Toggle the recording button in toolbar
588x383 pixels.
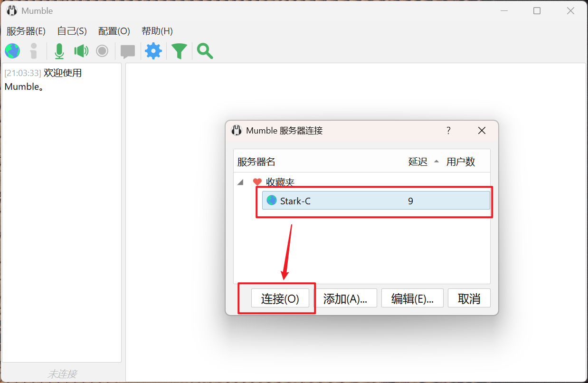pyautogui.click(x=102, y=51)
